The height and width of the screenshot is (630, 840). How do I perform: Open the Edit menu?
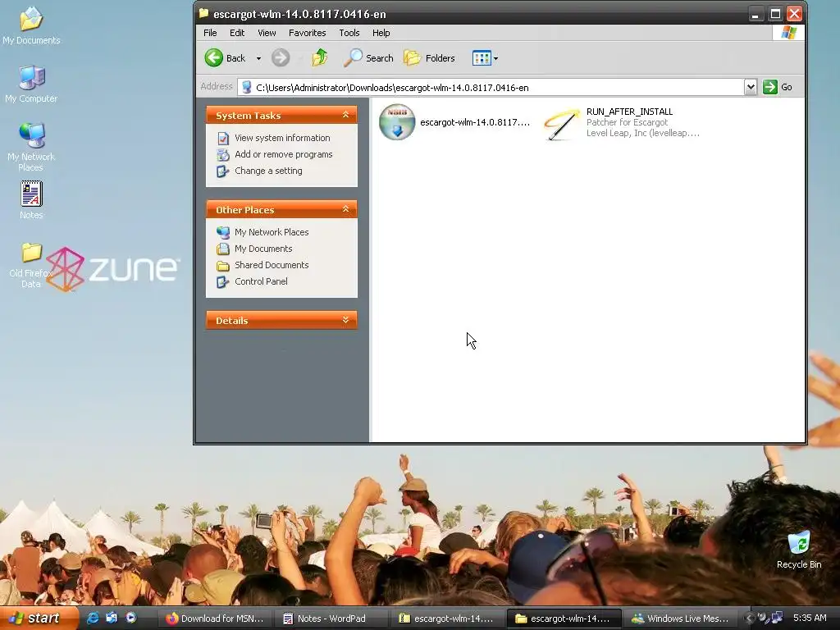pyautogui.click(x=237, y=33)
